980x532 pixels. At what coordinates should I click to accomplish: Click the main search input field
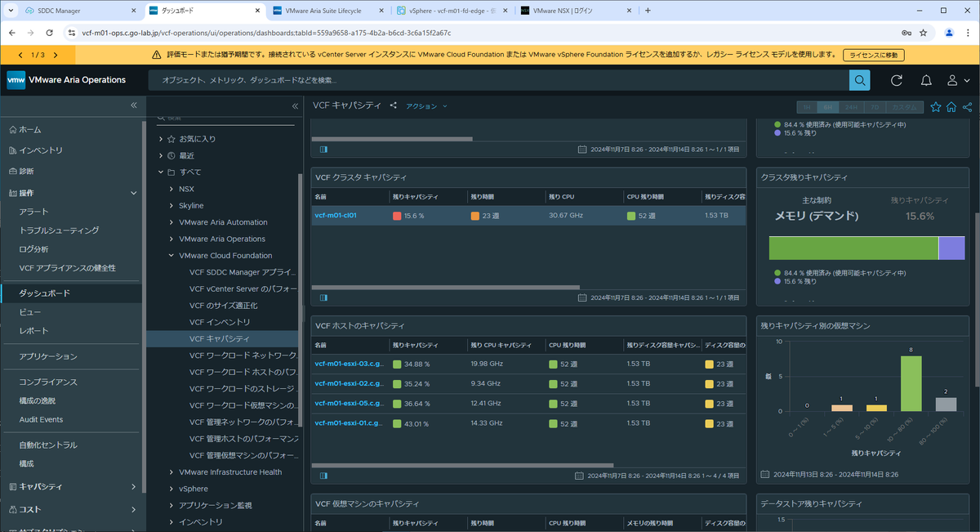pyautogui.click(x=498, y=80)
